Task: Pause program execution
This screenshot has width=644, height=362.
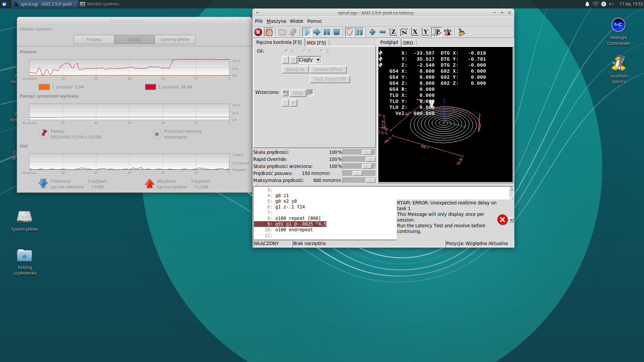Action: pos(327,32)
